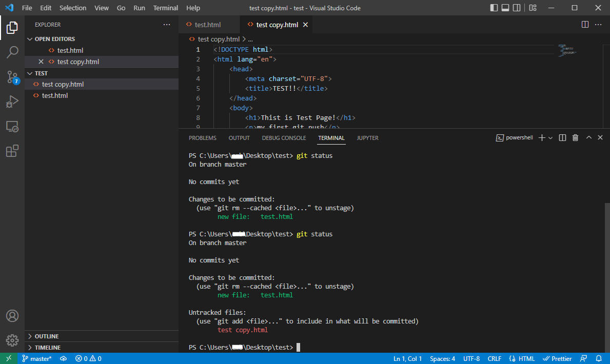Viewport: 610px width, 364px height.
Task: Click the Prettier status item
Action: (x=557, y=358)
